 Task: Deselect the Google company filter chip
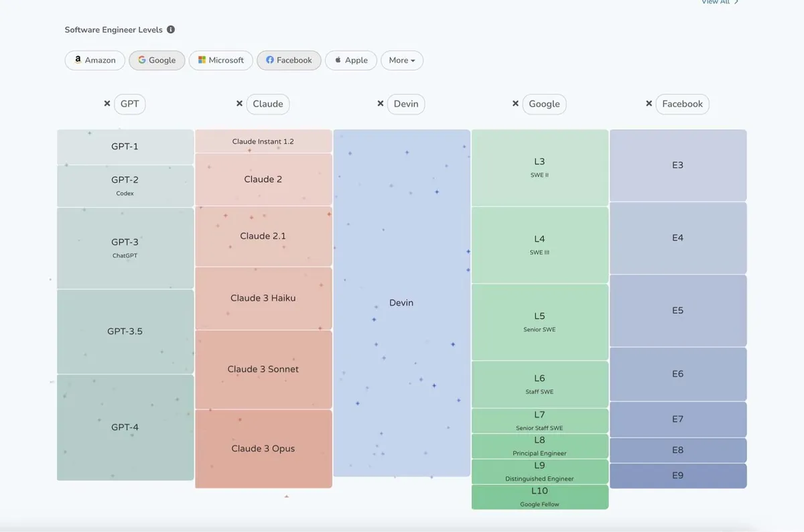[x=157, y=60]
